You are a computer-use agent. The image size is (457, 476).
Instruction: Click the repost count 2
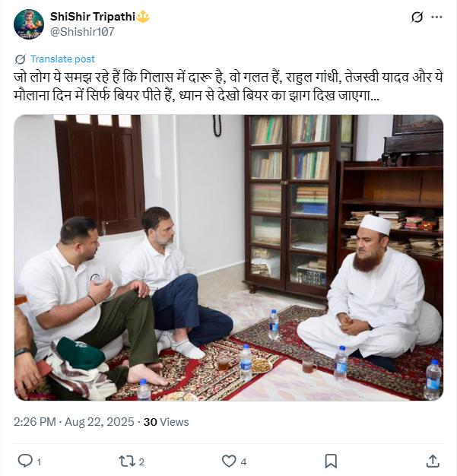click(x=141, y=461)
